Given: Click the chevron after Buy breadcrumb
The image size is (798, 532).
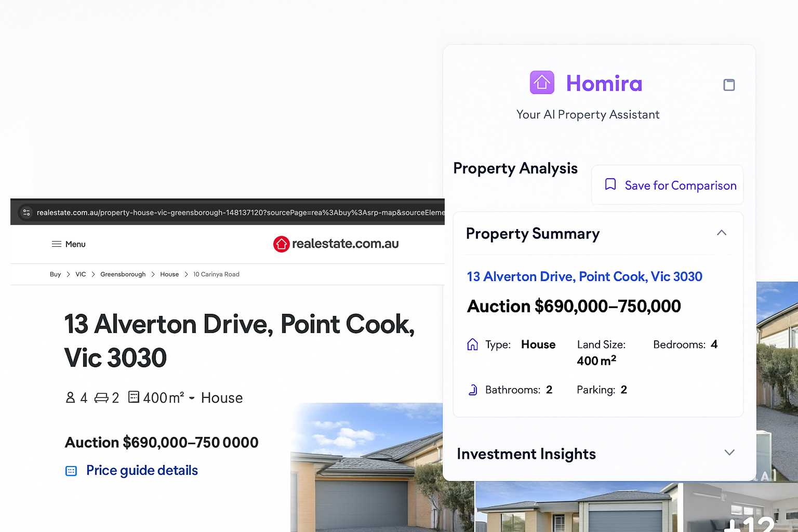Looking at the screenshot, I should [x=68, y=274].
